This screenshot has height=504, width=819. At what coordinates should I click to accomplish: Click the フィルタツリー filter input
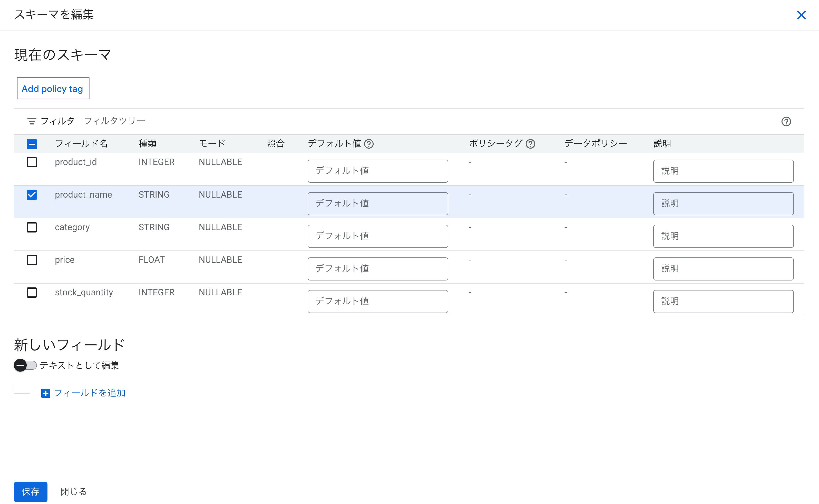(114, 121)
